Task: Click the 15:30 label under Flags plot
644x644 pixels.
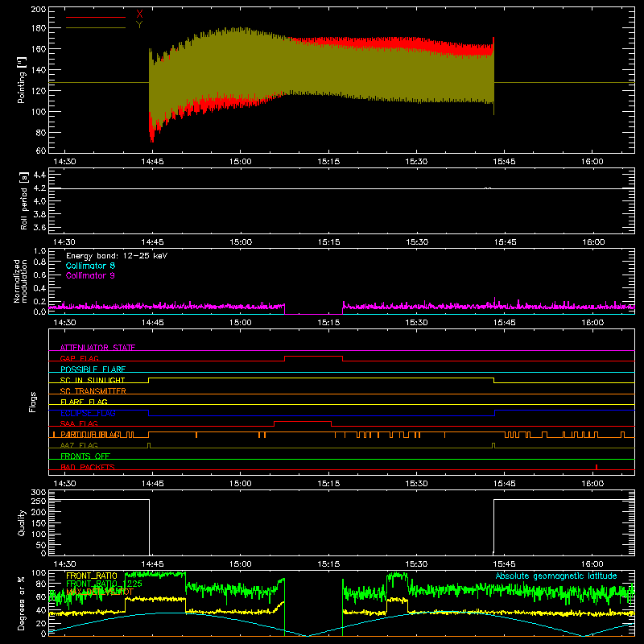Action: click(x=416, y=484)
